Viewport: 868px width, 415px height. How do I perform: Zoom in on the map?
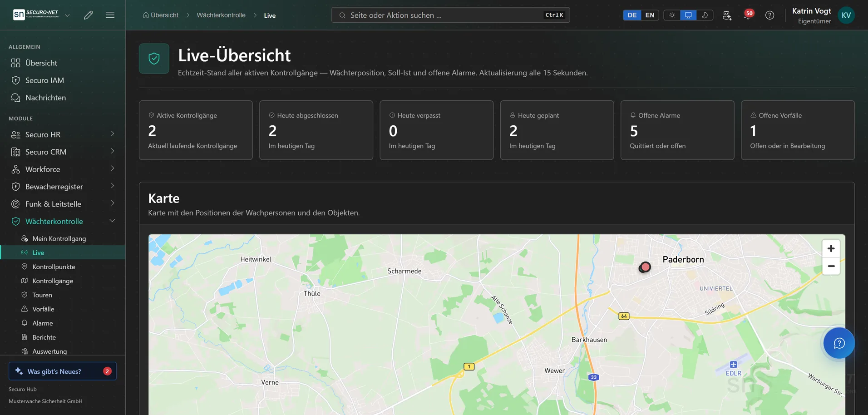coord(831,248)
